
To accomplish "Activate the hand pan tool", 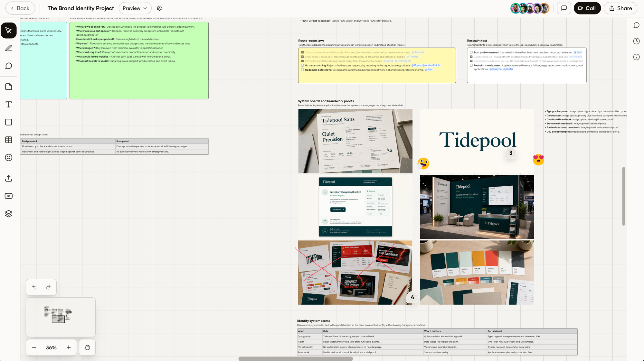I will tap(87, 347).
